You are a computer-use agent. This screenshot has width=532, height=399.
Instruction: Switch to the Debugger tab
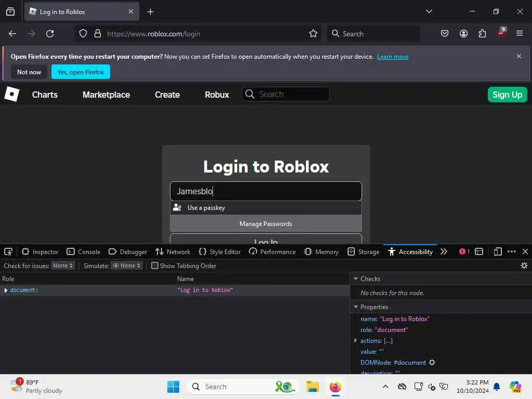(x=128, y=252)
